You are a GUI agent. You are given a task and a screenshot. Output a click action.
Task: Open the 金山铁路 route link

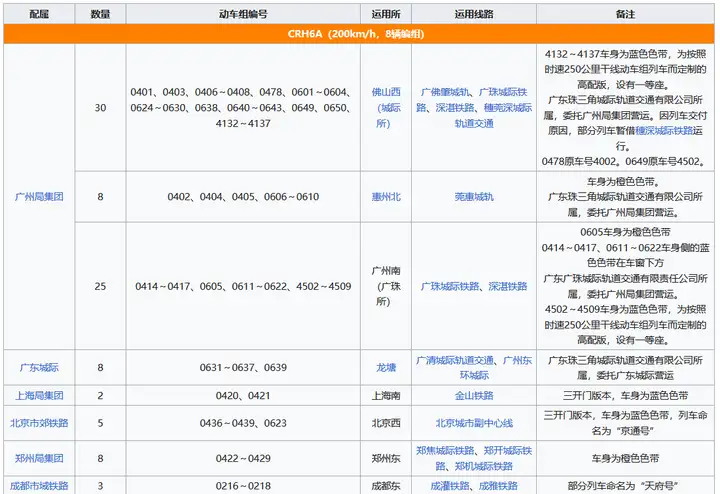click(x=474, y=395)
